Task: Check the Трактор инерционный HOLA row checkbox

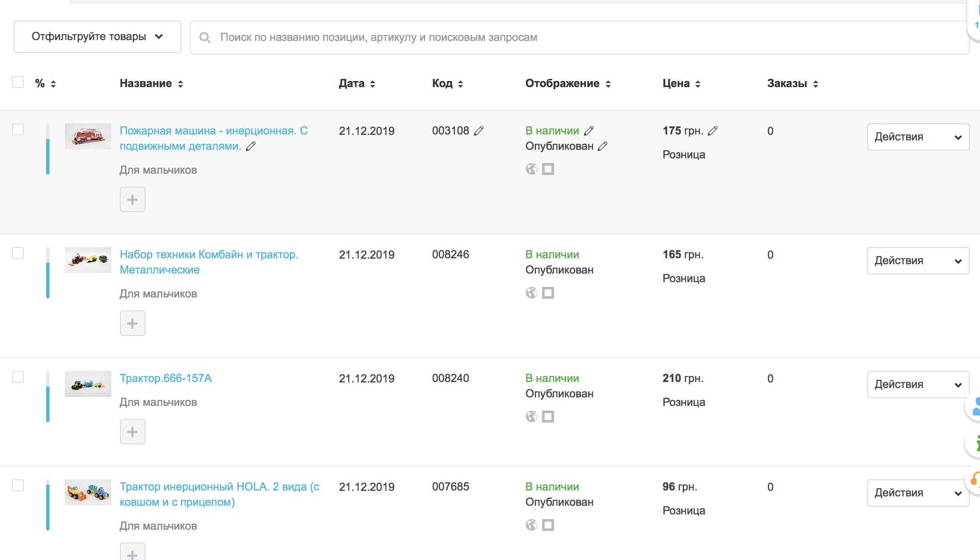Action: 18,485
